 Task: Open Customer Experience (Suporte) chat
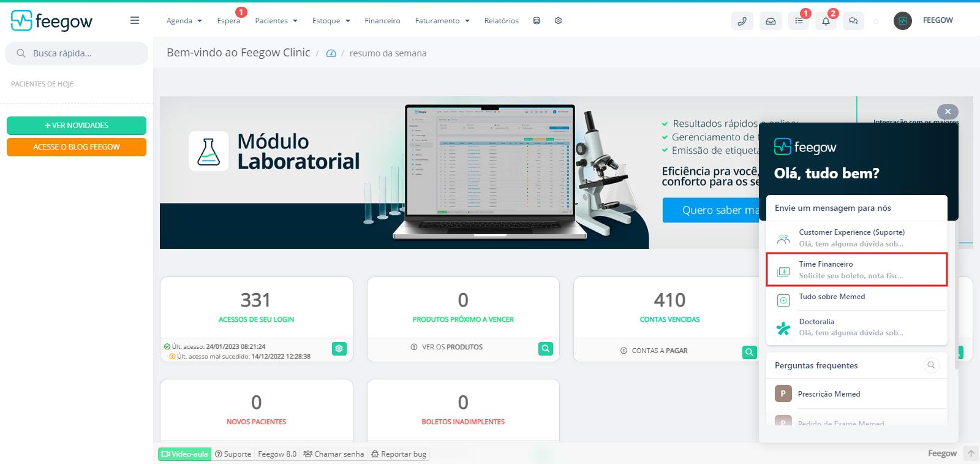pos(857,238)
